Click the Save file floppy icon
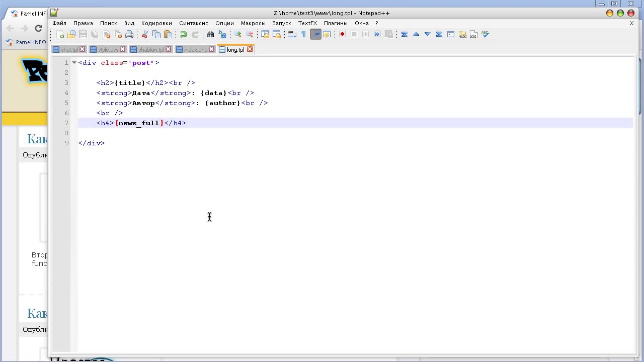Image resolution: width=644 pixels, height=362 pixels. (83, 34)
